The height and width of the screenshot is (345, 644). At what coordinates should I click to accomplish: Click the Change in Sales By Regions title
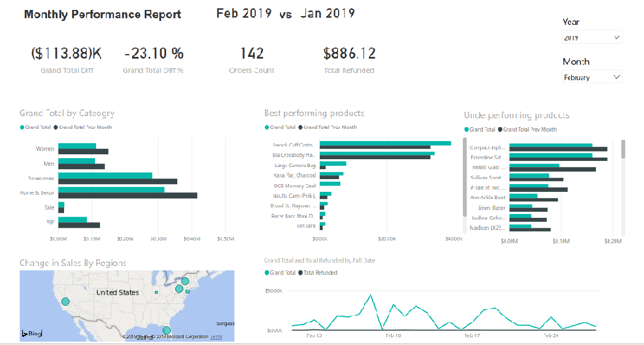click(x=73, y=263)
